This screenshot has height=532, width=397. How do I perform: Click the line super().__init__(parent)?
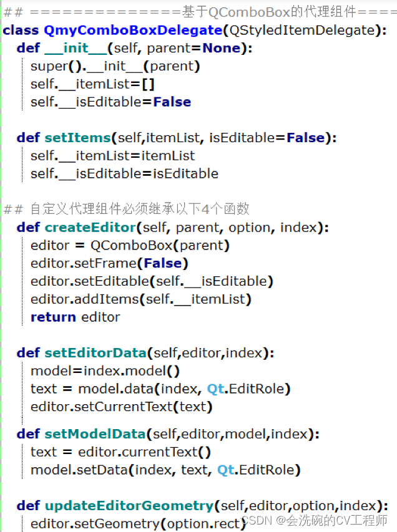(x=115, y=66)
